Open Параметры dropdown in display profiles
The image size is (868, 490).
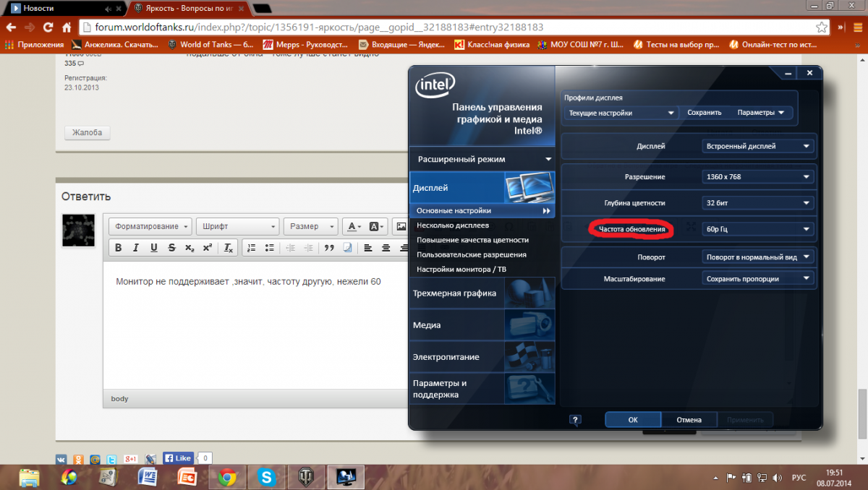coord(762,113)
